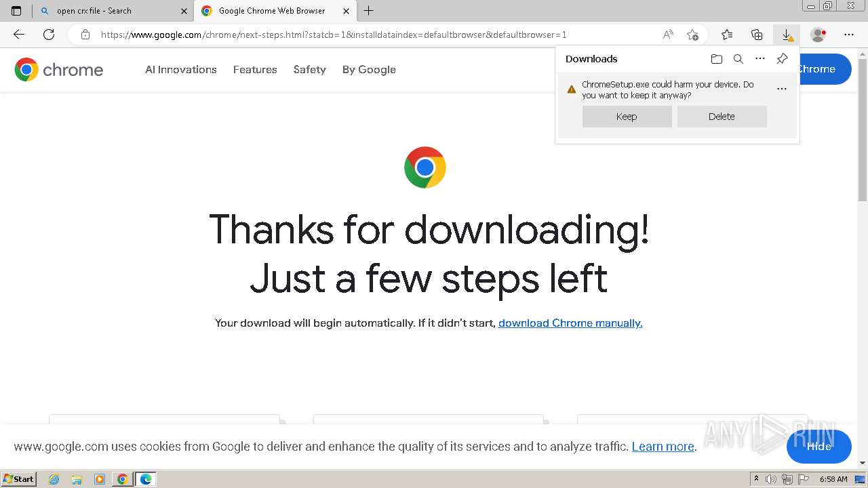Click the browser Back arrow
Image resolution: width=868 pixels, height=488 pixels.
[19, 35]
